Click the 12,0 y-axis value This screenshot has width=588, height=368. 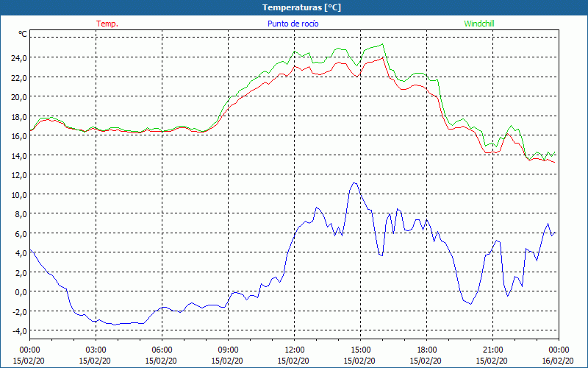pyautogui.click(x=19, y=175)
